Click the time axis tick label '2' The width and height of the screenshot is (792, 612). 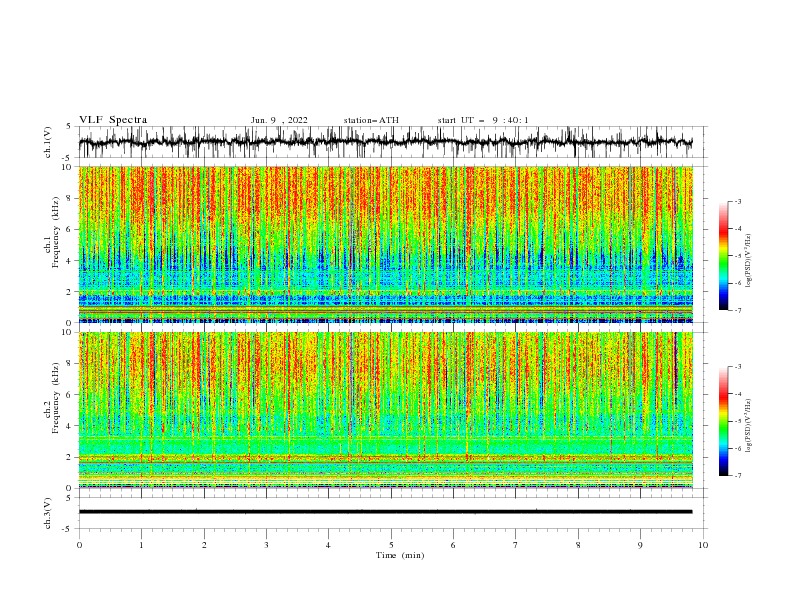point(204,545)
